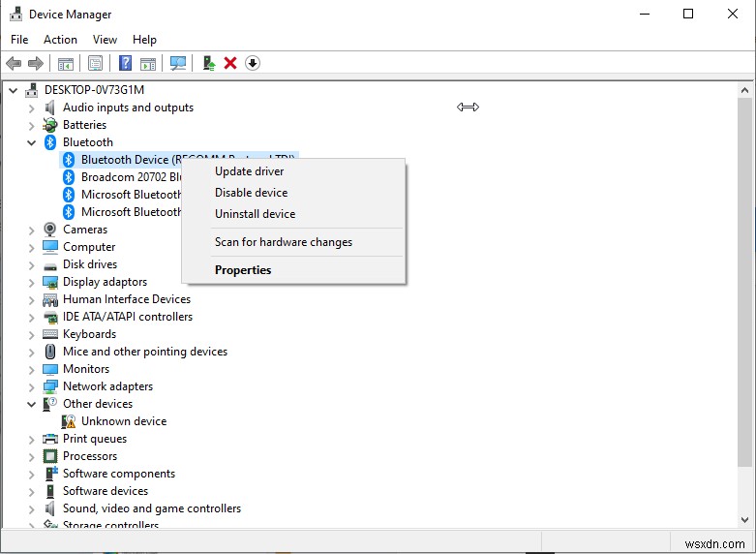Select the Processors label
Screen dimensions: 756x554
(90, 456)
